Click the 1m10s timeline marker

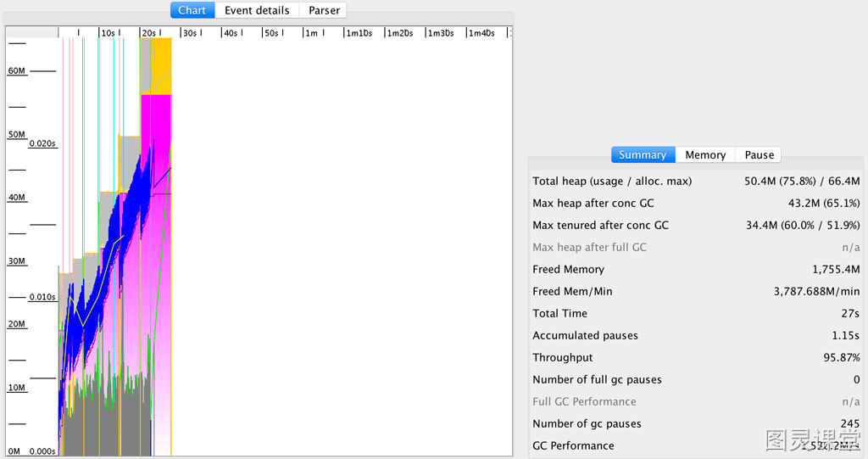pyautogui.click(x=359, y=33)
